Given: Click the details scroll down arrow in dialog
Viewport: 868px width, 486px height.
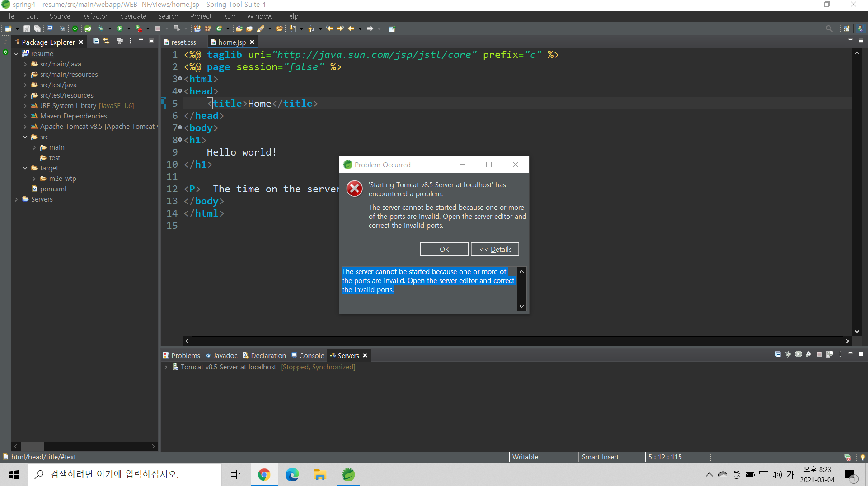Looking at the screenshot, I should (521, 306).
